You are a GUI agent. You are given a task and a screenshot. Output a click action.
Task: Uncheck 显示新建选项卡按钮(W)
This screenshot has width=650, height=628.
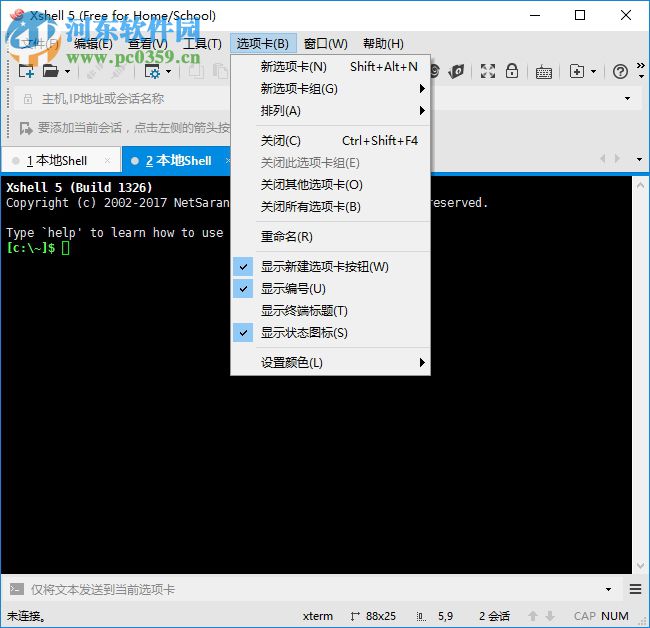tap(330, 267)
